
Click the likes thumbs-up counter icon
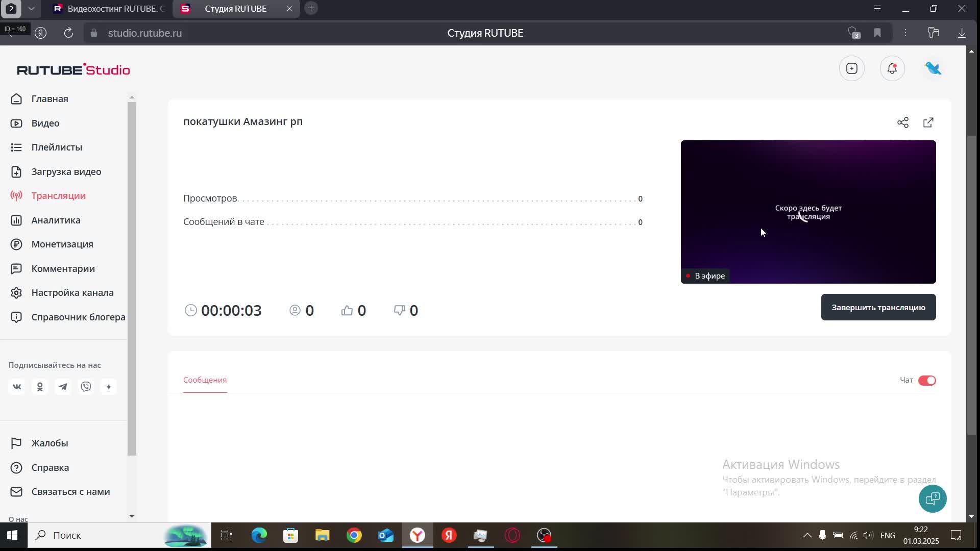click(347, 310)
